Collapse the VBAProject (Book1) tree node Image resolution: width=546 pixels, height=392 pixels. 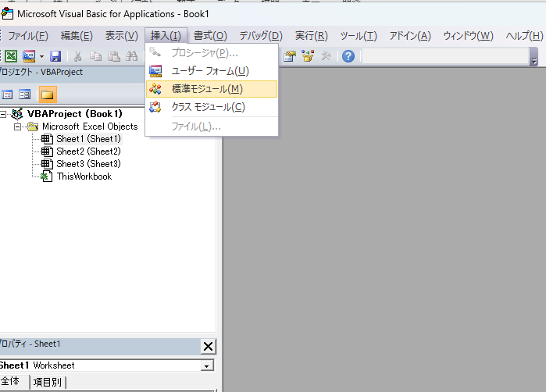(3, 114)
